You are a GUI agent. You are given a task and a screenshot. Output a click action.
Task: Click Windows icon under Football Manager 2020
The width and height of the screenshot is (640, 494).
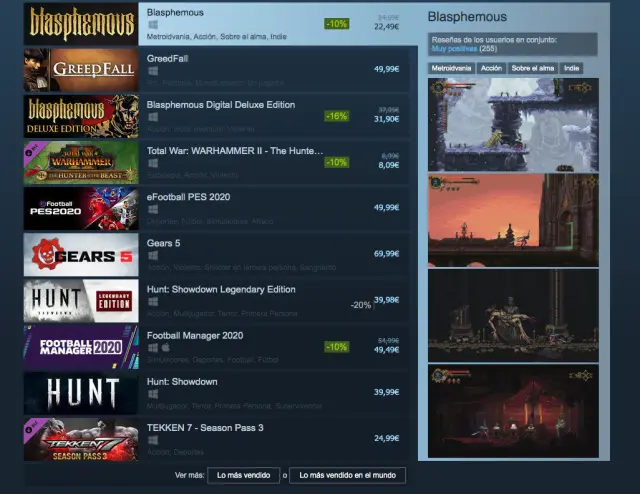coord(153,348)
